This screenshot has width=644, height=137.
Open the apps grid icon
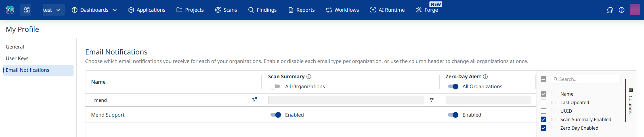coord(27,10)
